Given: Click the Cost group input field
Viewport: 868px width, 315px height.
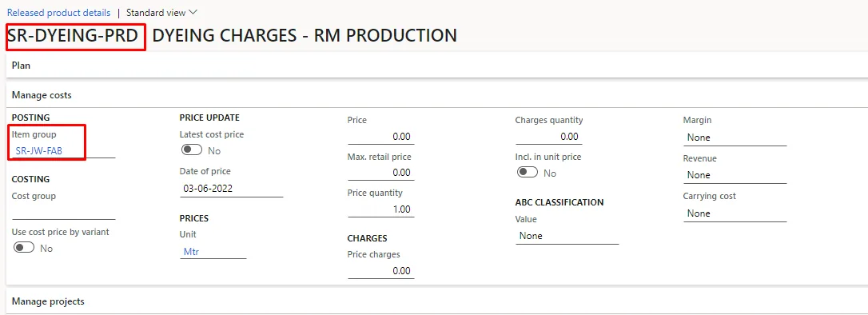Looking at the screenshot, I should point(64,213).
